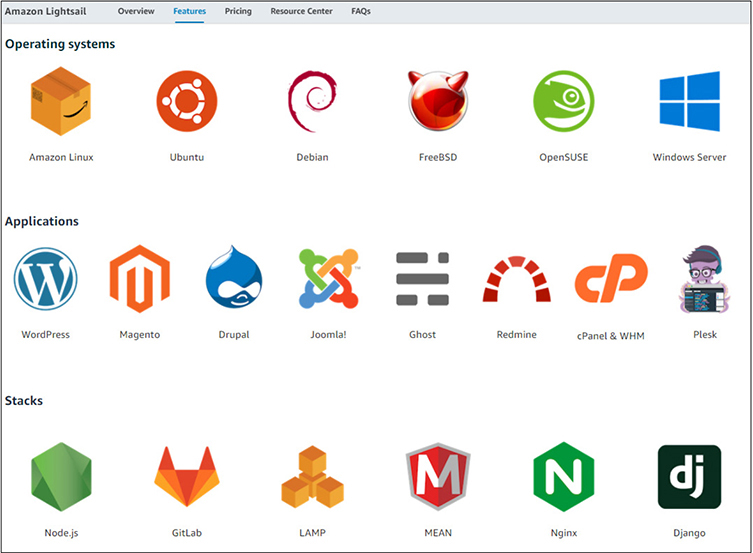This screenshot has height=553, width=753.
Task: Open the Overview tab
Action: [x=136, y=11]
